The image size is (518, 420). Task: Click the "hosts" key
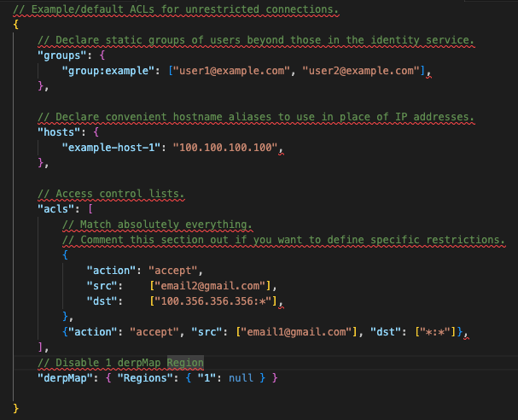click(x=59, y=132)
